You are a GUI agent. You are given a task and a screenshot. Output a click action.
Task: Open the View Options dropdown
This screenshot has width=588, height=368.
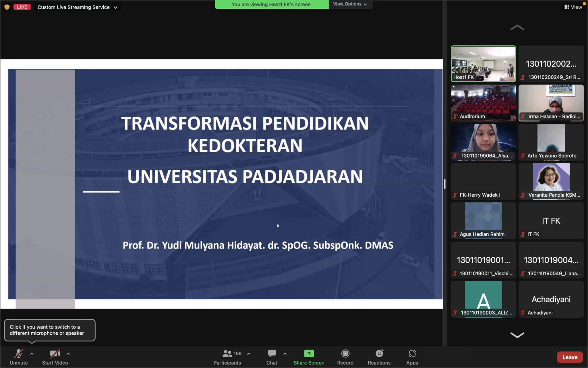click(350, 4)
